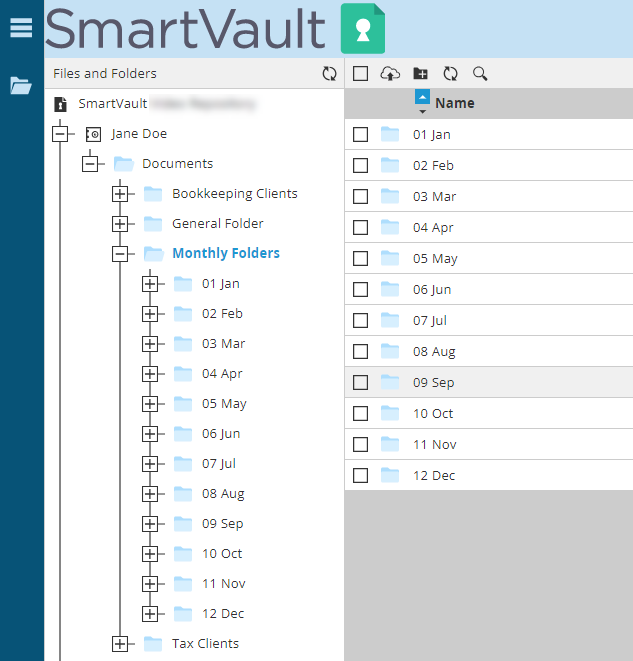Refresh the Files and Folders tree panel
Image resolution: width=633 pixels, height=661 pixels.
[329, 74]
